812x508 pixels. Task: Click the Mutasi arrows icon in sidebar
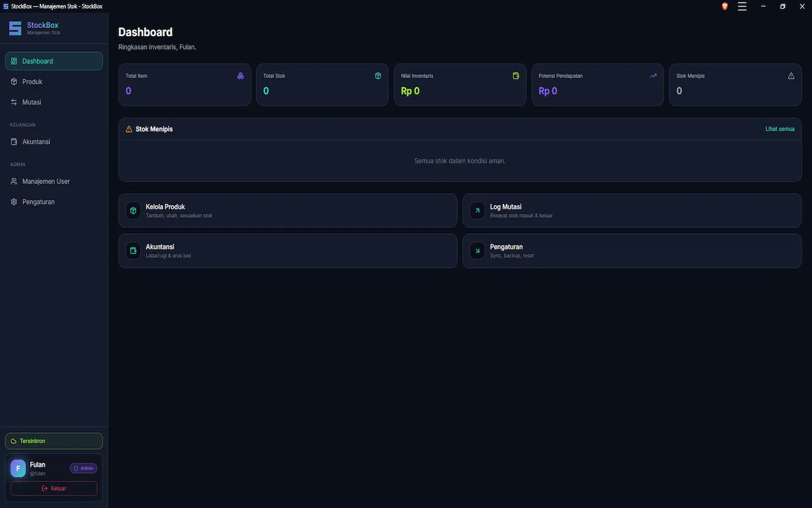(14, 102)
